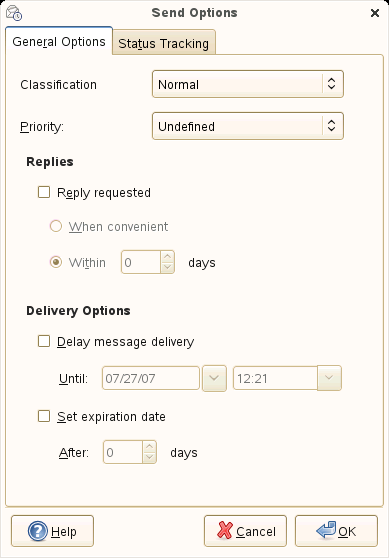The height and width of the screenshot is (558, 389).
Task: Select the When convenient radio button
Action: click(x=56, y=226)
